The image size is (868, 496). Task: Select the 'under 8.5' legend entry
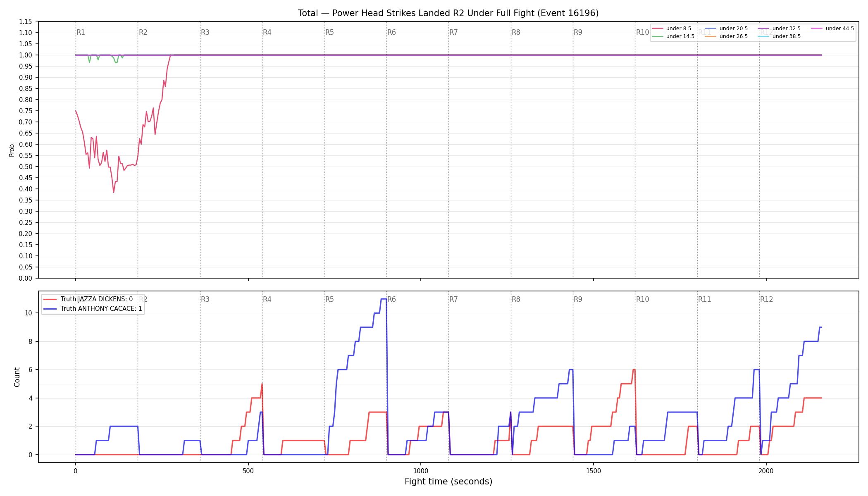click(x=672, y=29)
